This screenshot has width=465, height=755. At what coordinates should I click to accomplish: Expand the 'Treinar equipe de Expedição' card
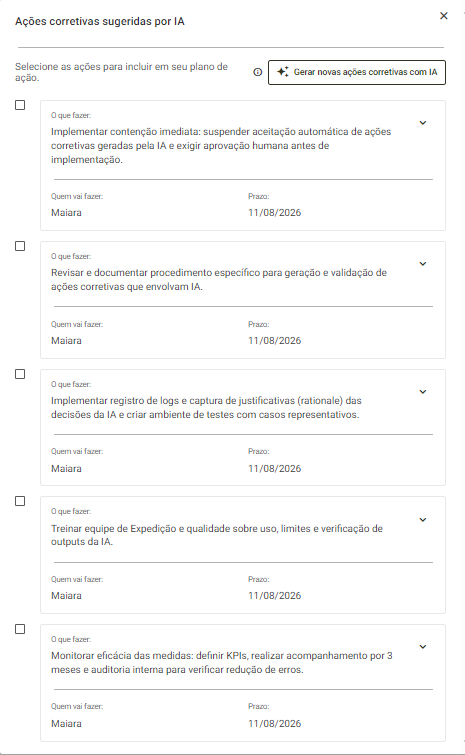click(x=423, y=520)
